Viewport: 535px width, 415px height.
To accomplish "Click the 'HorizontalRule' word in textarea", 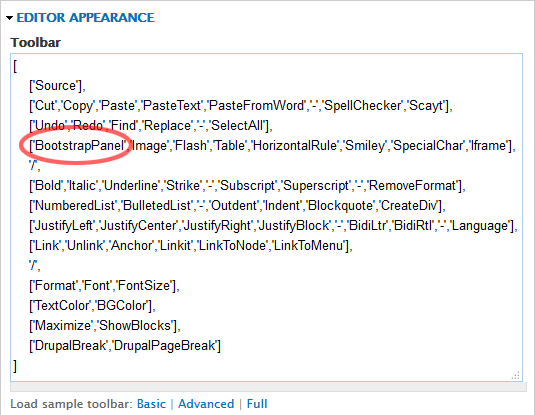I will click(x=295, y=146).
